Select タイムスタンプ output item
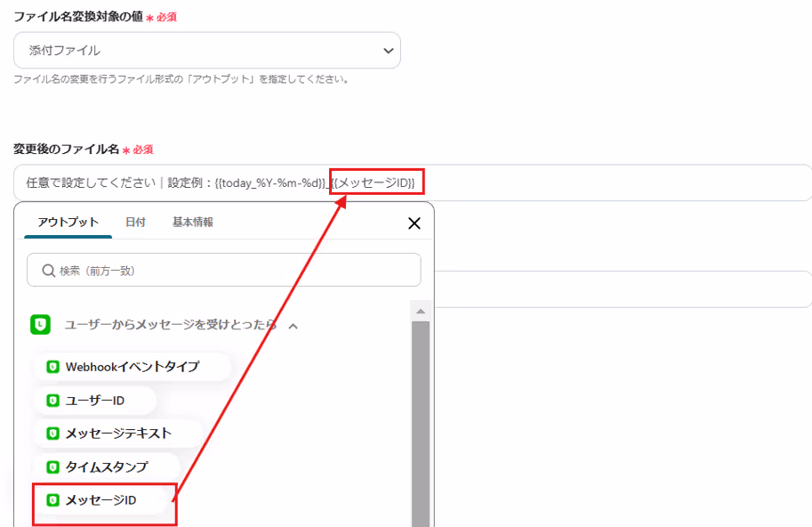The height and width of the screenshot is (527, 812). (106, 466)
